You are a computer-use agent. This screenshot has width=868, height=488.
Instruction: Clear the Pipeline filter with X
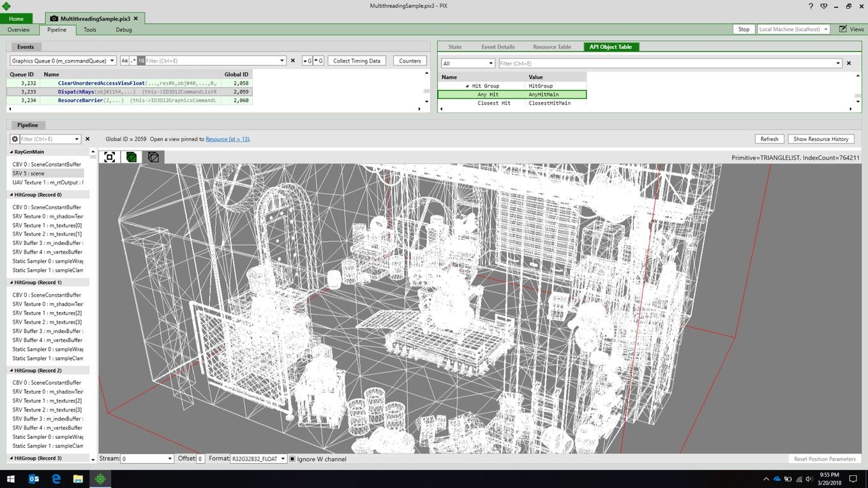[x=87, y=139]
